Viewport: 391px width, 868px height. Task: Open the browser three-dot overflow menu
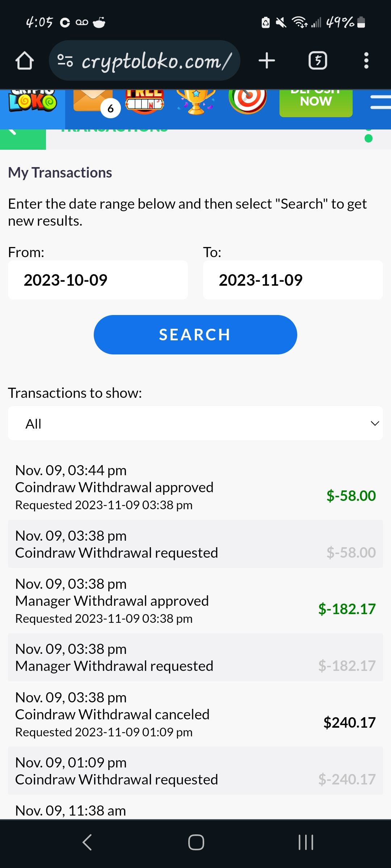tap(366, 60)
